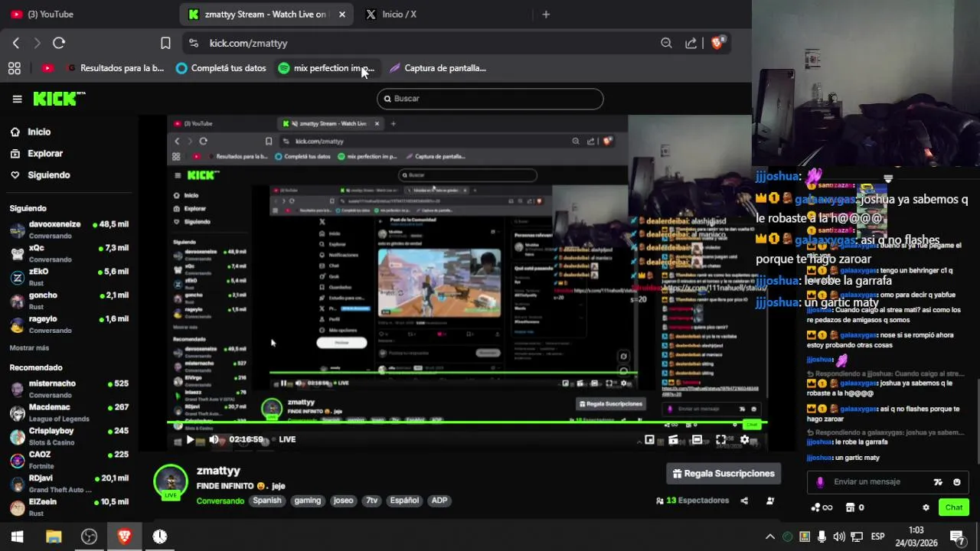980x551 pixels.
Task: Open Explorar in Kick sidebar
Action: [x=37, y=153]
